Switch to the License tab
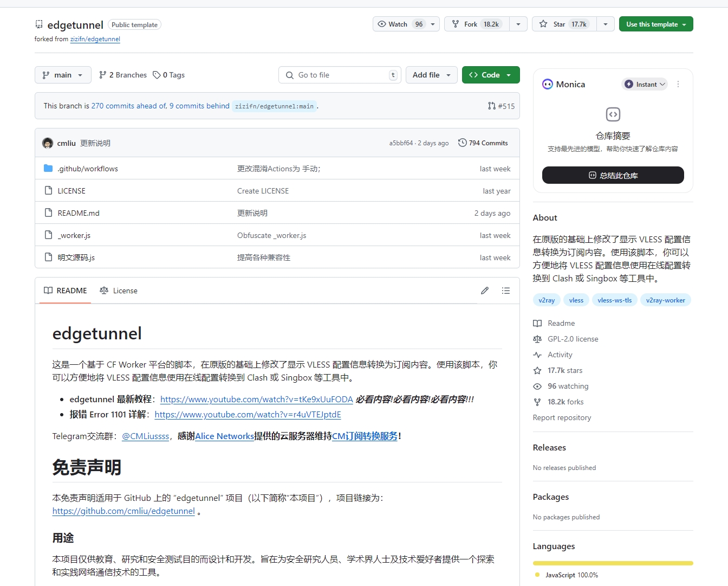This screenshot has height=586, width=728. click(119, 291)
